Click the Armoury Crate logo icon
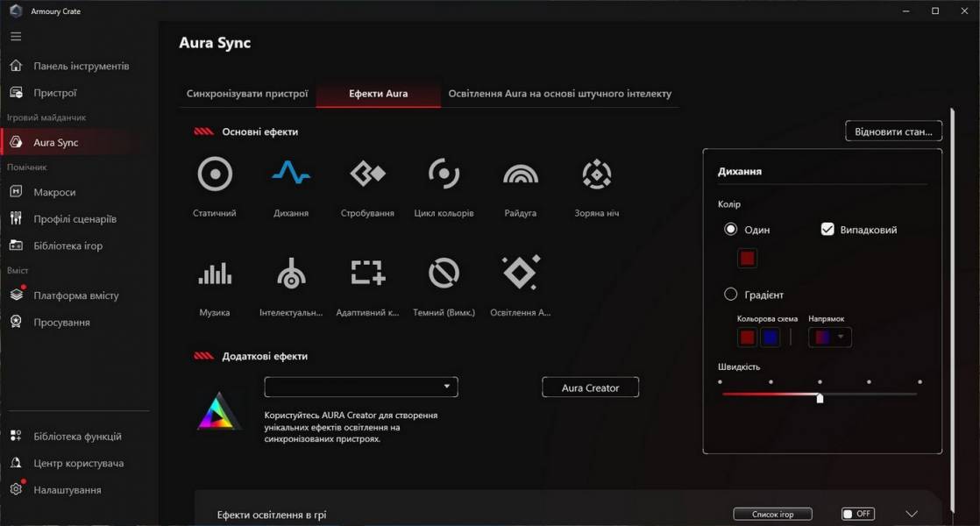The height and width of the screenshot is (526, 980). (x=17, y=11)
